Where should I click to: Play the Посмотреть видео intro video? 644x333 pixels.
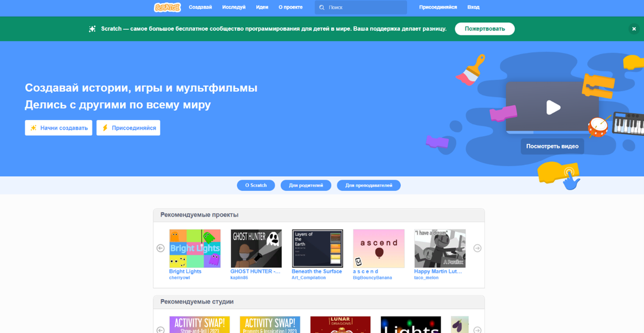[552, 146]
